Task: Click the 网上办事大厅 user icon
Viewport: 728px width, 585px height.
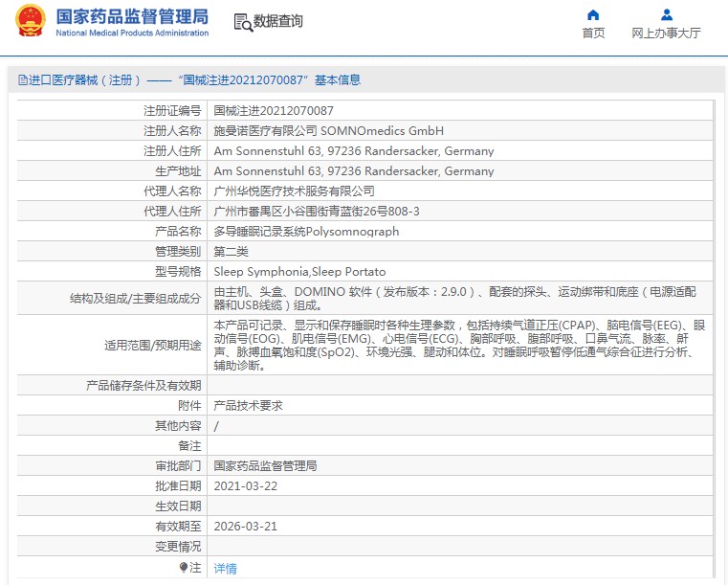Action: 667,15
